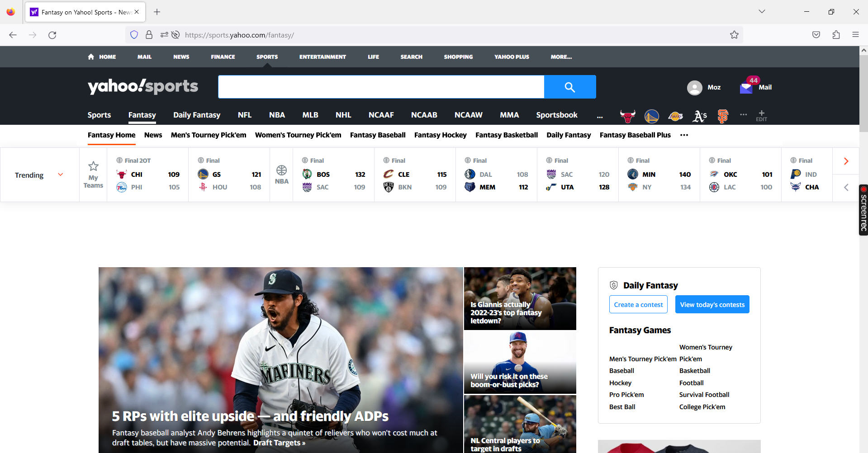Open the San Francisco Giants team icon

722,116
